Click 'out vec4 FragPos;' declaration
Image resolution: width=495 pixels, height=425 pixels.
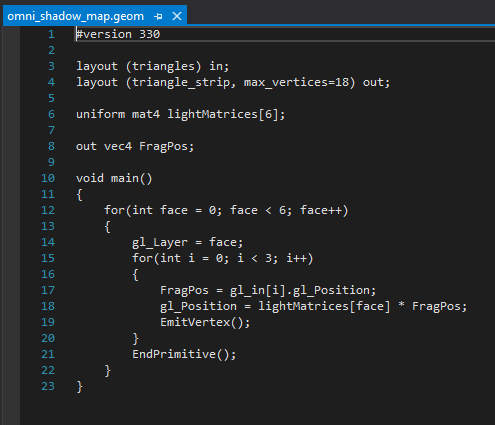[135, 146]
